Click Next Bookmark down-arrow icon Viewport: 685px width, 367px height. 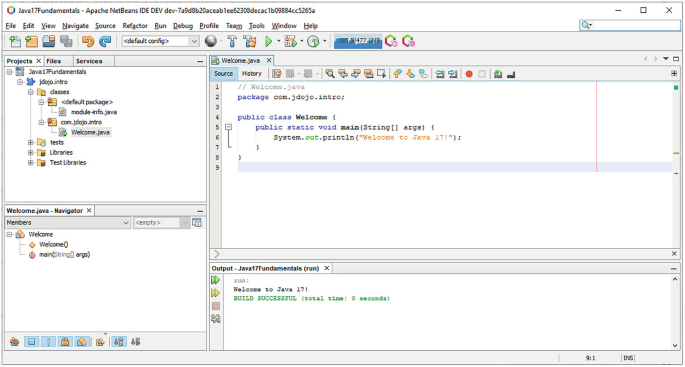pyautogui.click(x=410, y=74)
